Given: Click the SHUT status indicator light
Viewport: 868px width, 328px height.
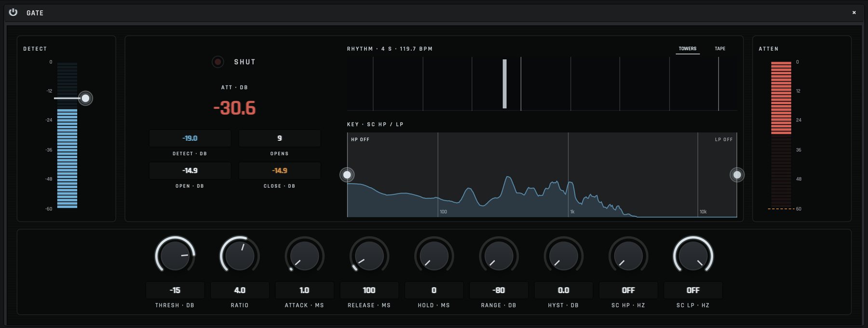Looking at the screenshot, I should (218, 62).
